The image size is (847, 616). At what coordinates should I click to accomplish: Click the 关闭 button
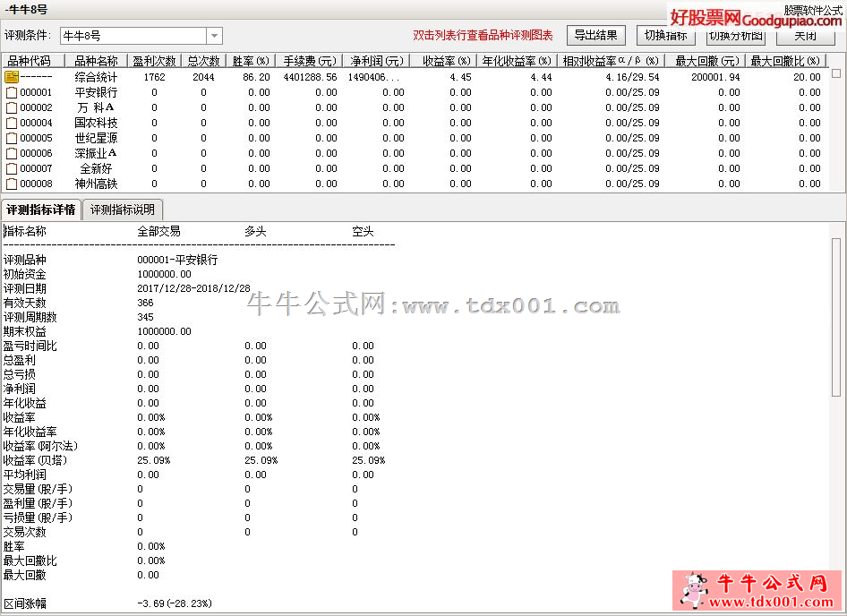pyautogui.click(x=806, y=36)
